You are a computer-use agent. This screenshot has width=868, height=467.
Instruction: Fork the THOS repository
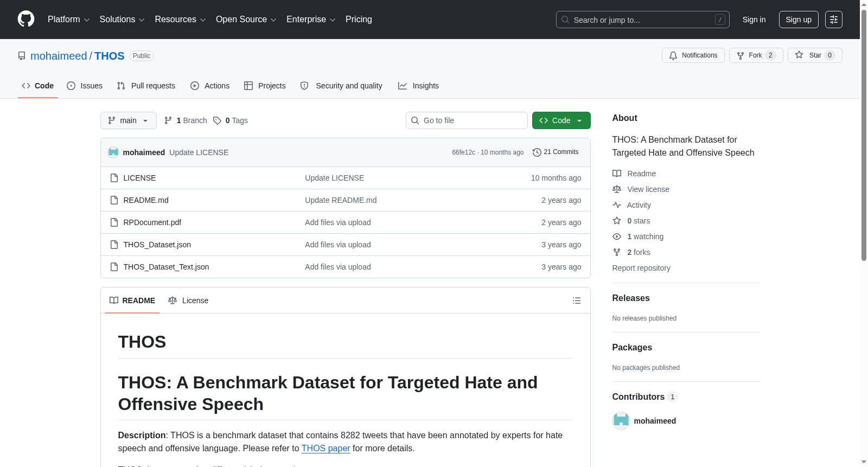(x=756, y=55)
